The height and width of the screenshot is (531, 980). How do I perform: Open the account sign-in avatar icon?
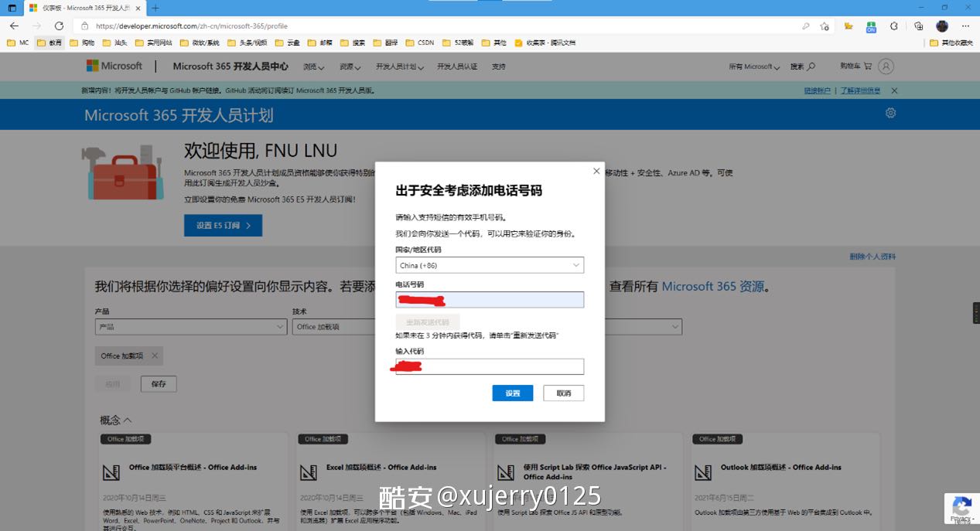886,66
